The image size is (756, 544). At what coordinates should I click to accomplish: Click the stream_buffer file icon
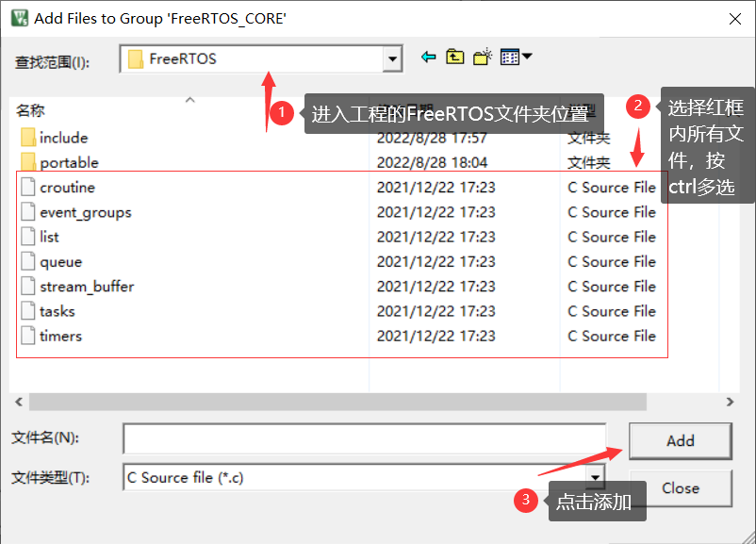click(28, 286)
